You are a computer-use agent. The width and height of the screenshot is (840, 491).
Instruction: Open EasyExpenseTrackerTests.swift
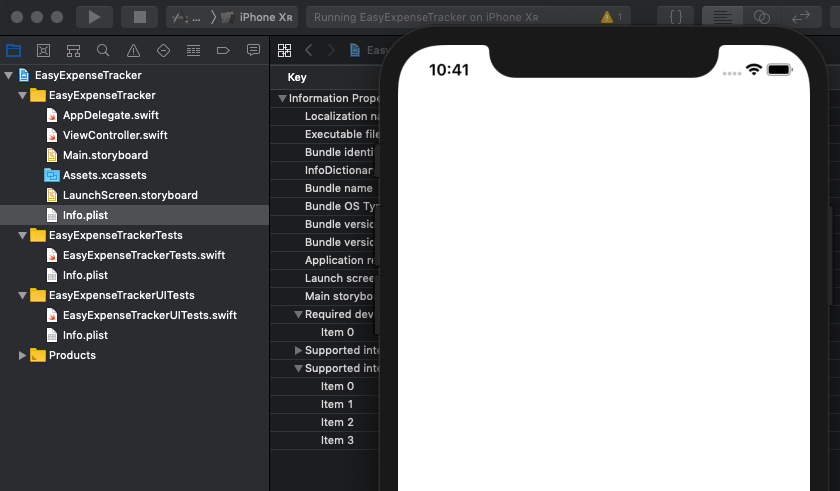134,255
